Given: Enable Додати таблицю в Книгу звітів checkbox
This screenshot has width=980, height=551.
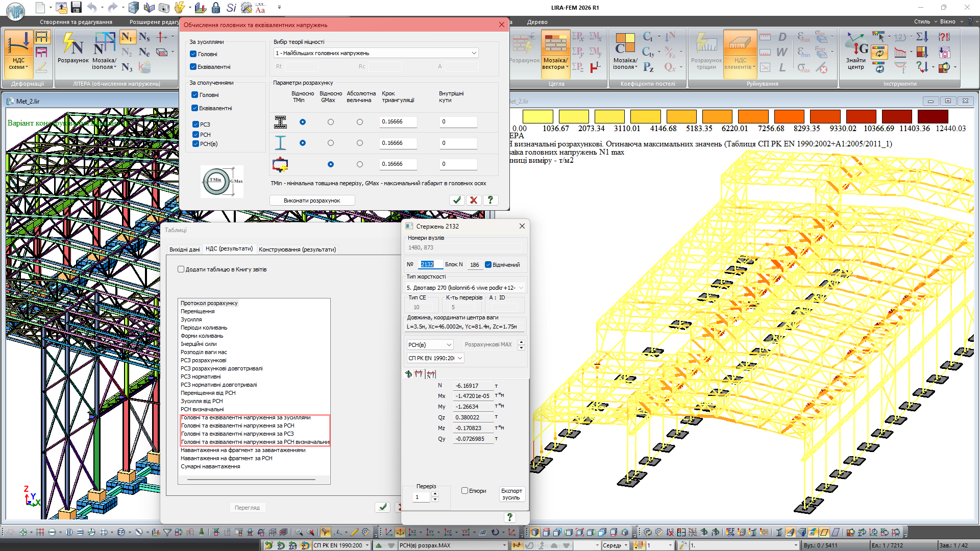Looking at the screenshot, I should click(181, 269).
